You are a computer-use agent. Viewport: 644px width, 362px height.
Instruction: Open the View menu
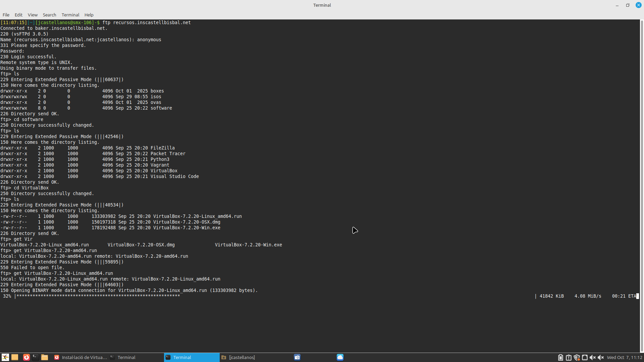(33, 15)
